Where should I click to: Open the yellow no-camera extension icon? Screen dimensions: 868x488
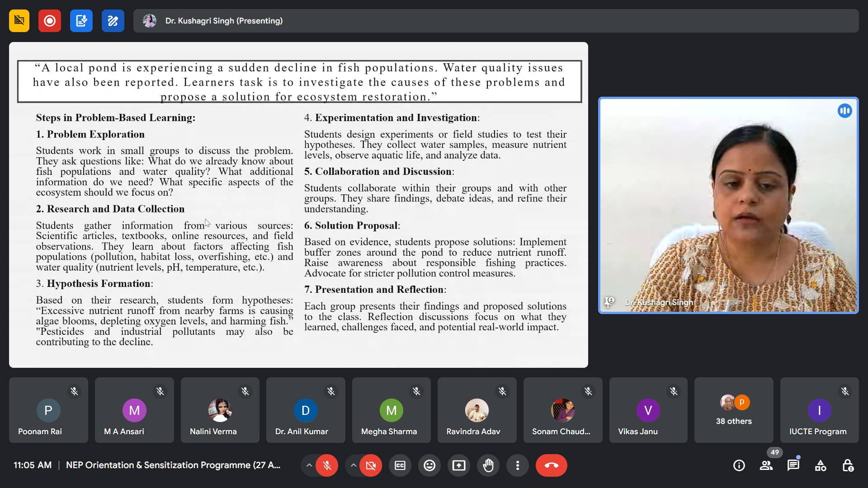(19, 21)
